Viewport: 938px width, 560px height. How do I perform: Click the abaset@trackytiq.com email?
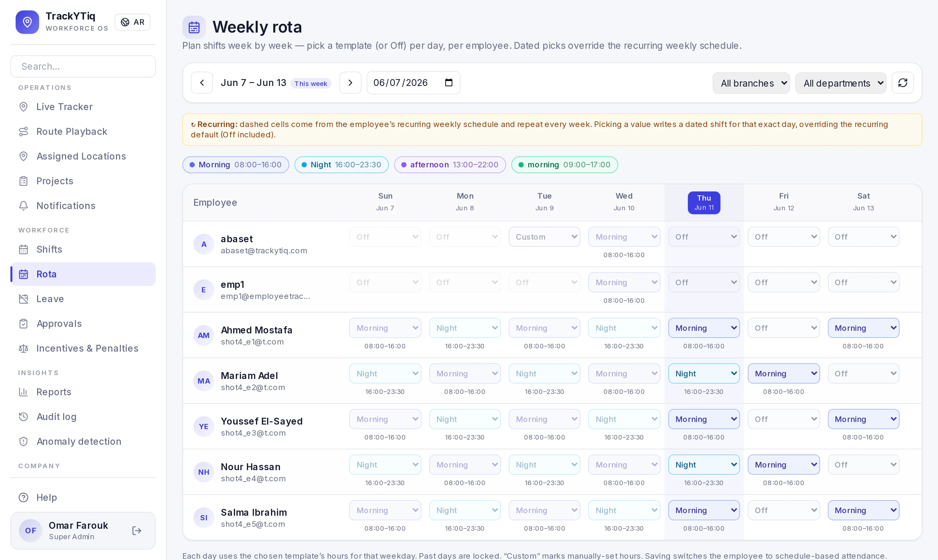(x=264, y=251)
